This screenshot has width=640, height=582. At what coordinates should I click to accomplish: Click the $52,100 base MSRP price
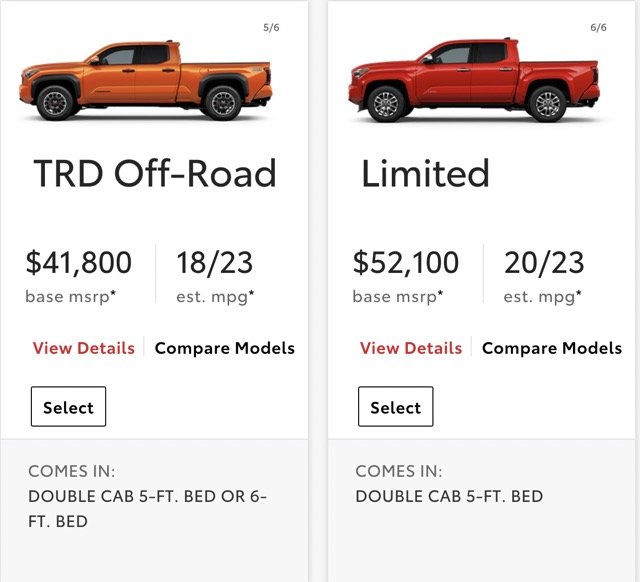coord(406,262)
